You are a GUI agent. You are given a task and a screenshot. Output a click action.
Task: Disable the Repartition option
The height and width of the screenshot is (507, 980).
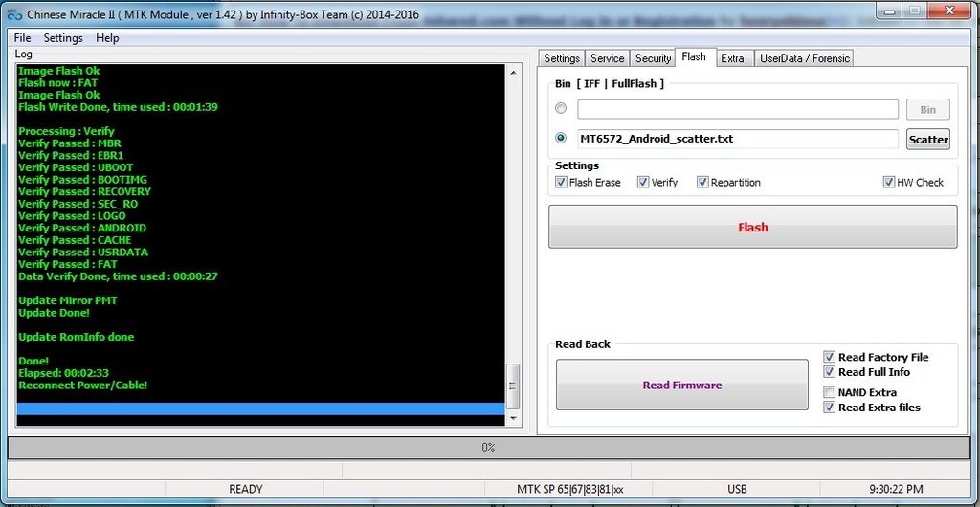(703, 183)
